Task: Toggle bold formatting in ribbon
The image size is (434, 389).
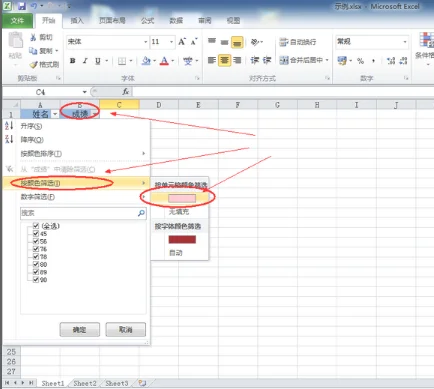Action: 72,61
